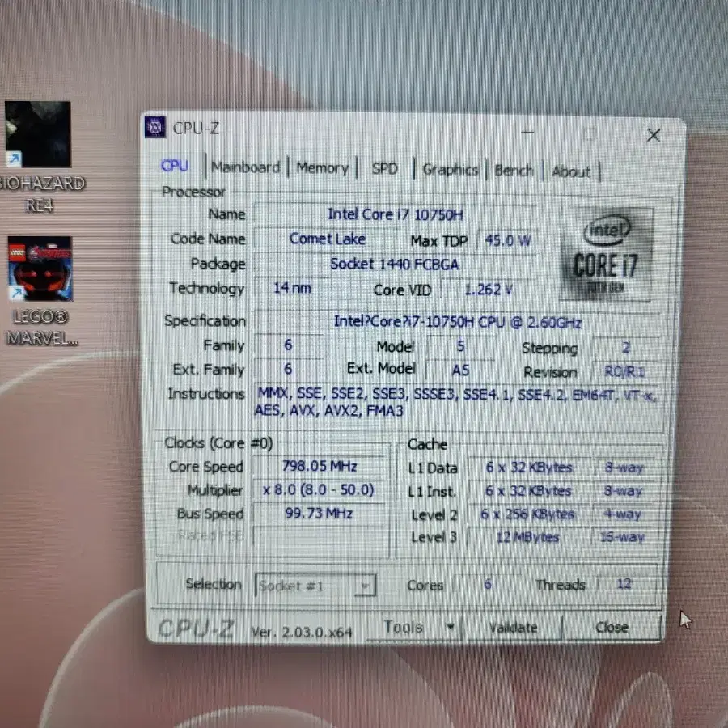Close CPU-Z with the title bar X

(x=654, y=136)
